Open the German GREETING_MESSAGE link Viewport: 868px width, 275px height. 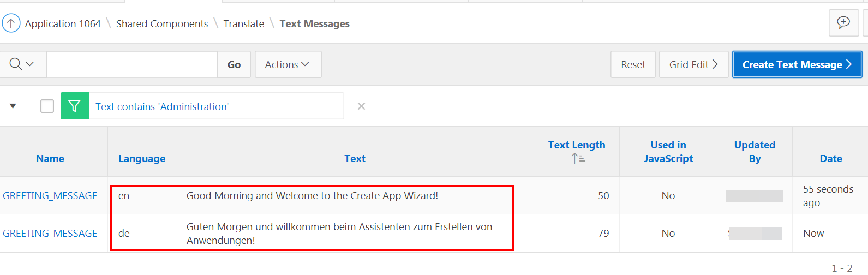50,233
